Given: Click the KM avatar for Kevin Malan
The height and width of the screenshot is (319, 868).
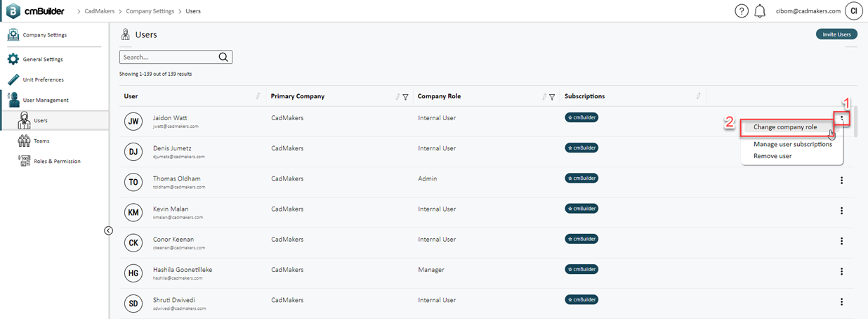Looking at the screenshot, I should pos(133,212).
